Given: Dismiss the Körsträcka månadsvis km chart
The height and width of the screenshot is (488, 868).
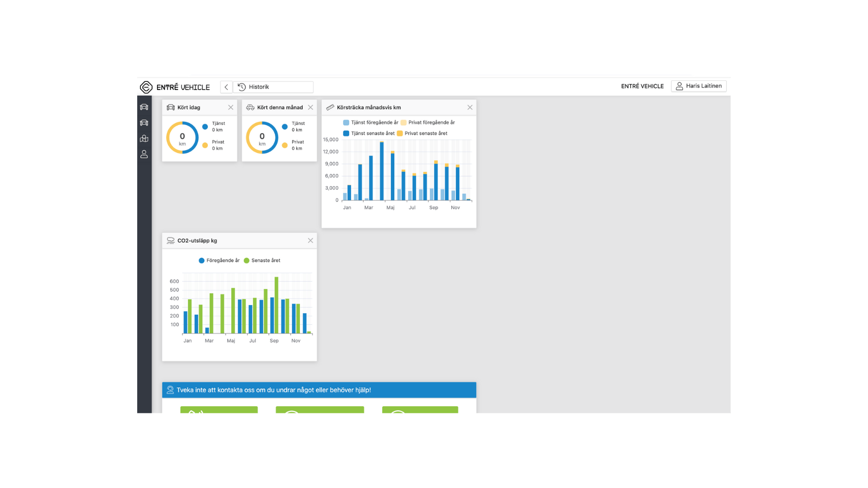Looking at the screenshot, I should pyautogui.click(x=470, y=107).
